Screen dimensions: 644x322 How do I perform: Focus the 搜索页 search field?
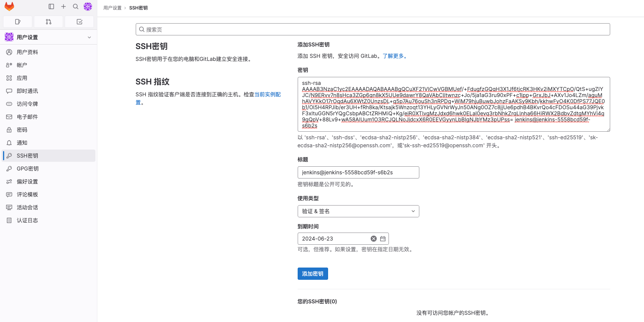point(373,29)
